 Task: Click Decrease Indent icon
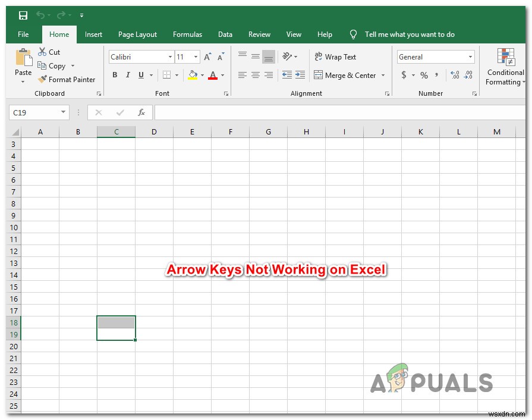click(x=287, y=75)
